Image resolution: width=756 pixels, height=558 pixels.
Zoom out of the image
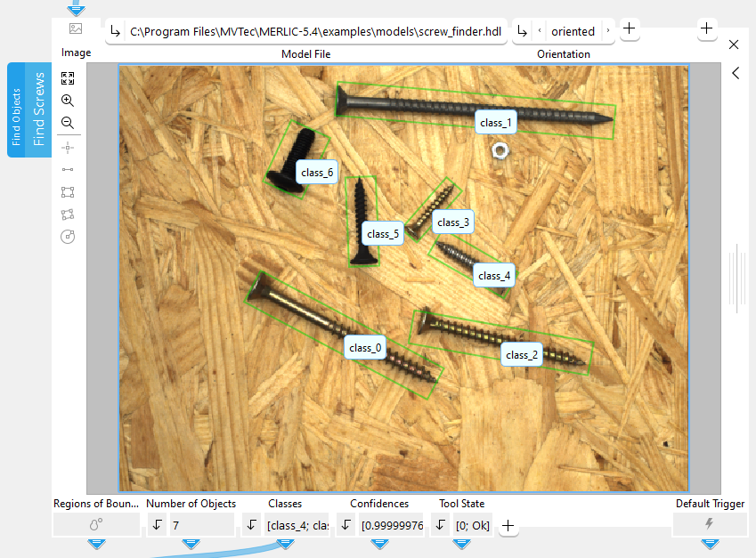point(68,124)
